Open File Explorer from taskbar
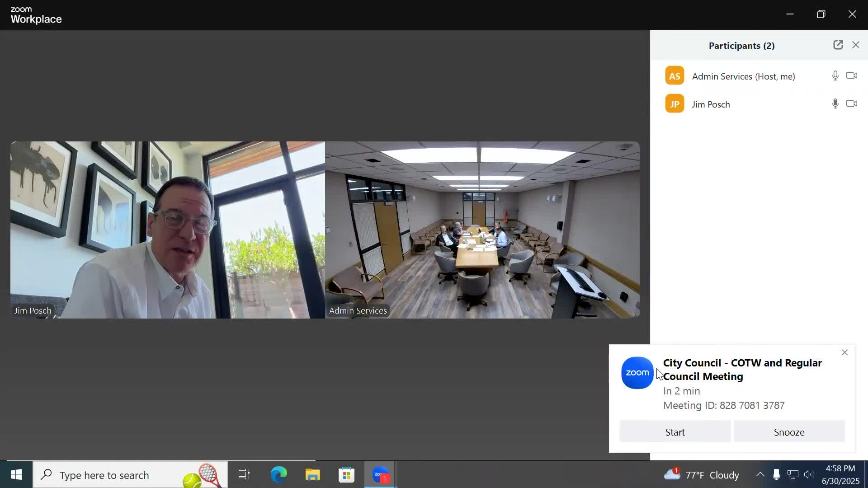The image size is (868, 488). [x=312, y=475]
